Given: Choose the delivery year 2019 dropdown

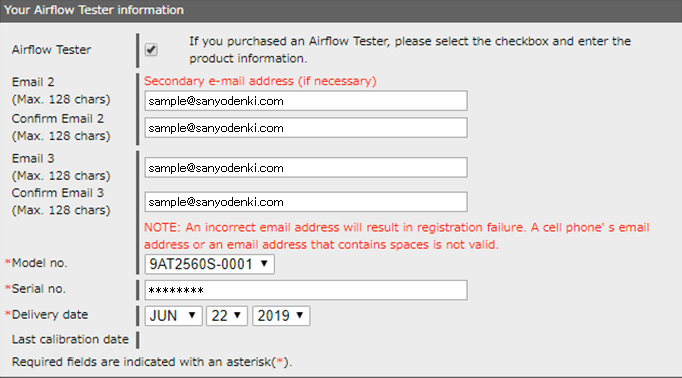Looking at the screenshot, I should (281, 316).
